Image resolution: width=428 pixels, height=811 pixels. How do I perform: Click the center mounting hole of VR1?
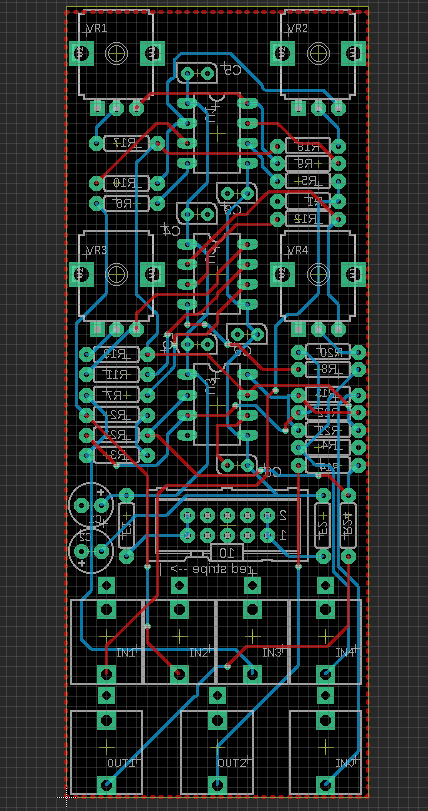coord(116,52)
